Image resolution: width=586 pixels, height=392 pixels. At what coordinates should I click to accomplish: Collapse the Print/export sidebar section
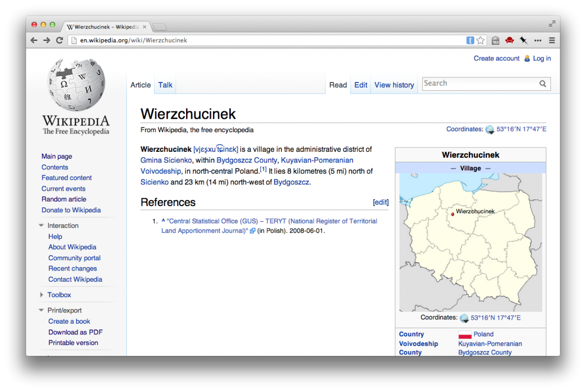point(41,310)
